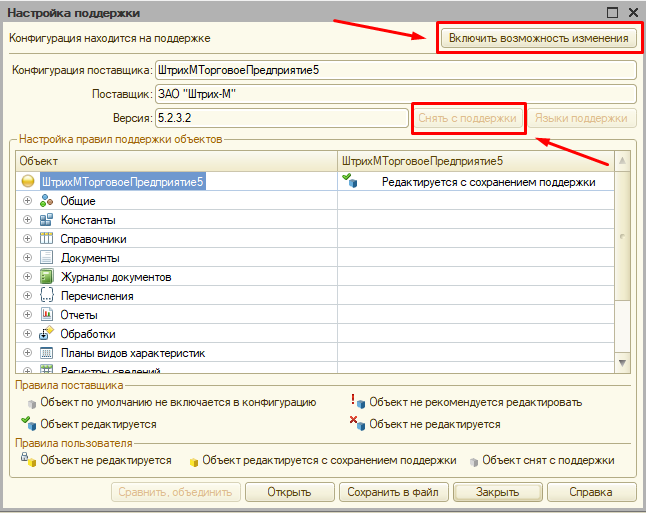Click the Планы видов характеристик icon
Screen dimensions: 646x513
pyautogui.click(x=46, y=353)
